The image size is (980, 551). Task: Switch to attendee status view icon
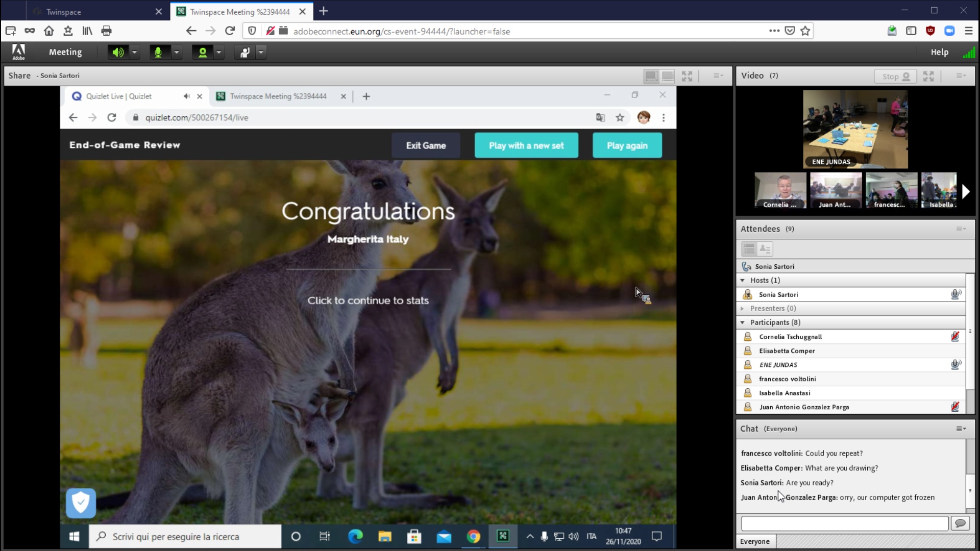tap(765, 249)
